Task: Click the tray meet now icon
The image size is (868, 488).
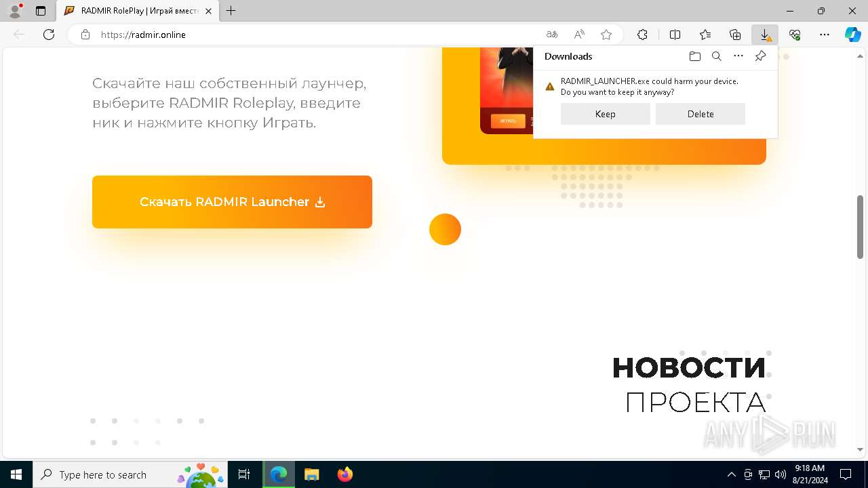Action: (x=748, y=474)
